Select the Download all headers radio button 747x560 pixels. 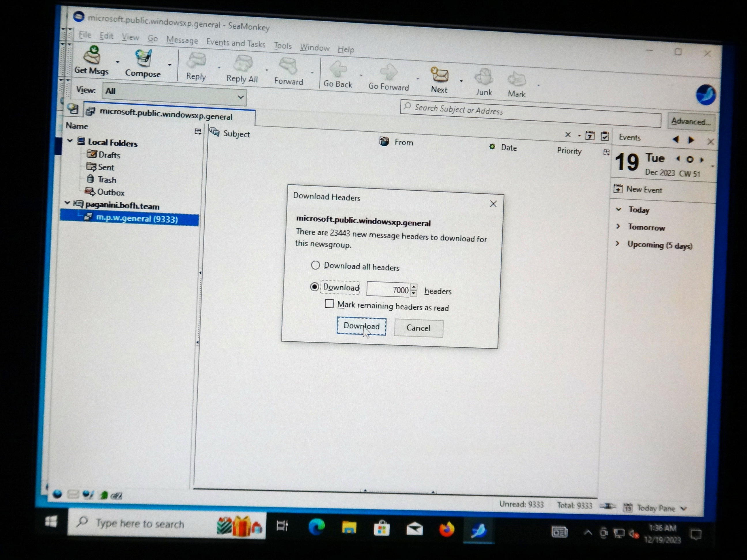pyautogui.click(x=315, y=265)
